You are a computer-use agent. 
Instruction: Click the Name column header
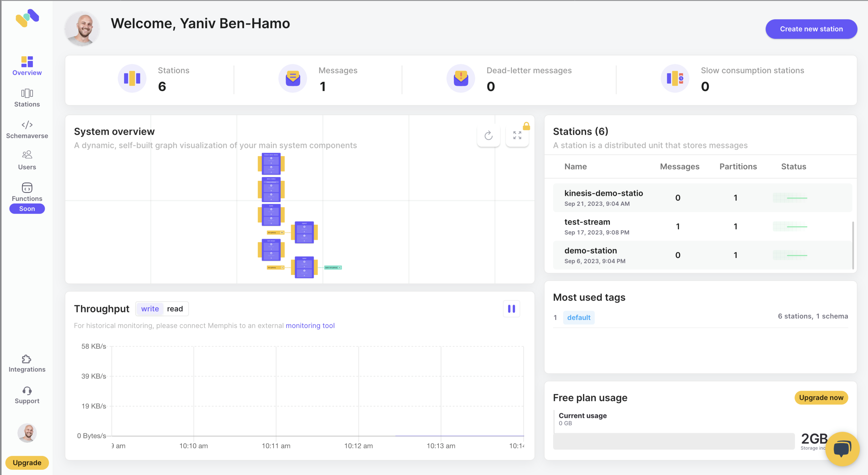(x=575, y=167)
